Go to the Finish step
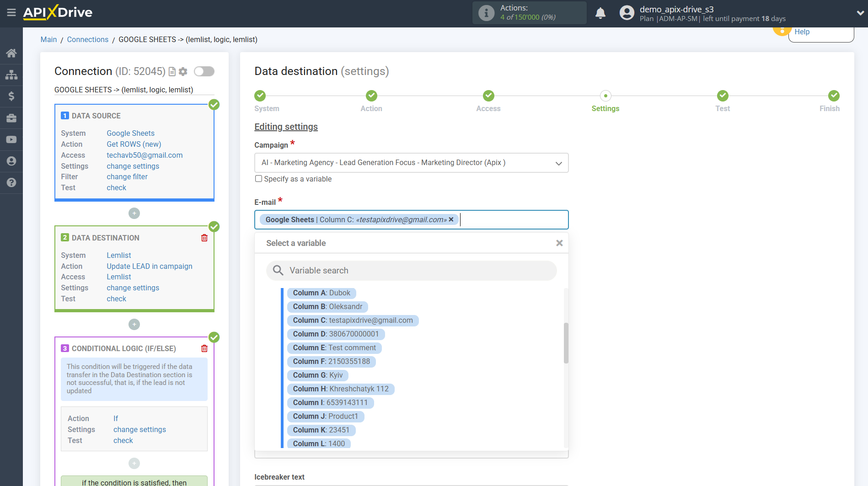Screen dimensions: 868x486 coord(834,96)
